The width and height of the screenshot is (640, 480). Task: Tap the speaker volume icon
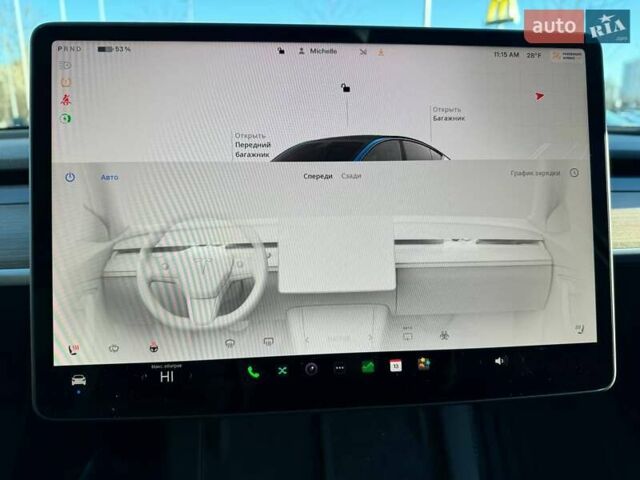coord(500,361)
